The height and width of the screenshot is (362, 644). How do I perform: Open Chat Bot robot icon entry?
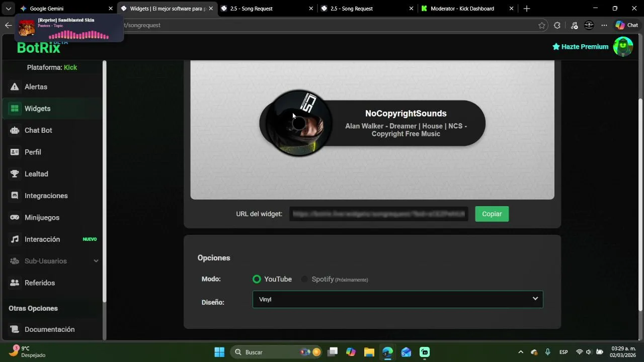(x=15, y=130)
